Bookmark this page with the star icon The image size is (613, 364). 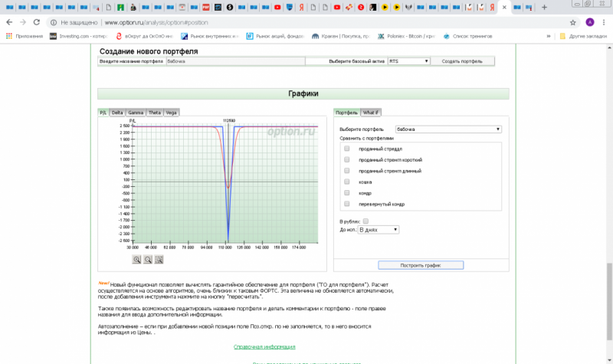click(572, 22)
